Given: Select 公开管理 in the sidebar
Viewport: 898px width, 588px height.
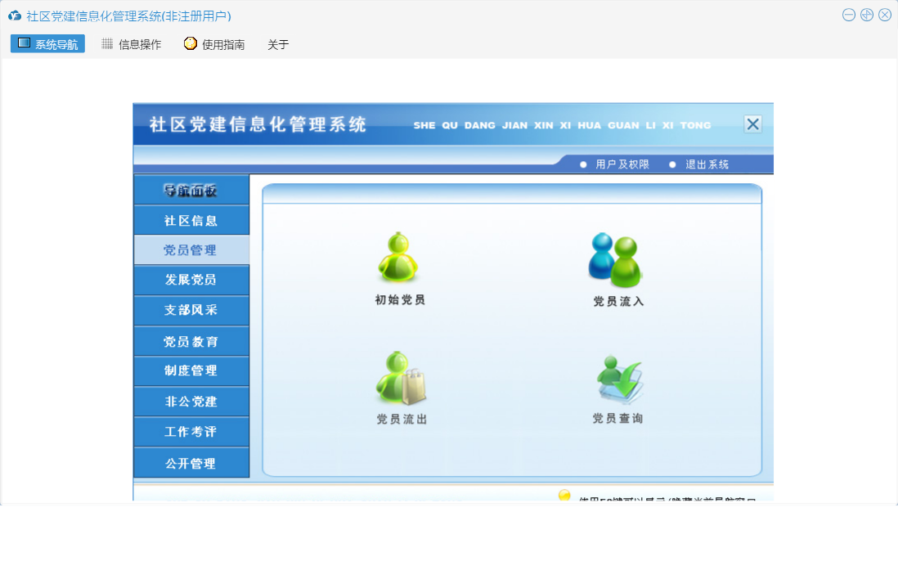Looking at the screenshot, I should (x=191, y=463).
